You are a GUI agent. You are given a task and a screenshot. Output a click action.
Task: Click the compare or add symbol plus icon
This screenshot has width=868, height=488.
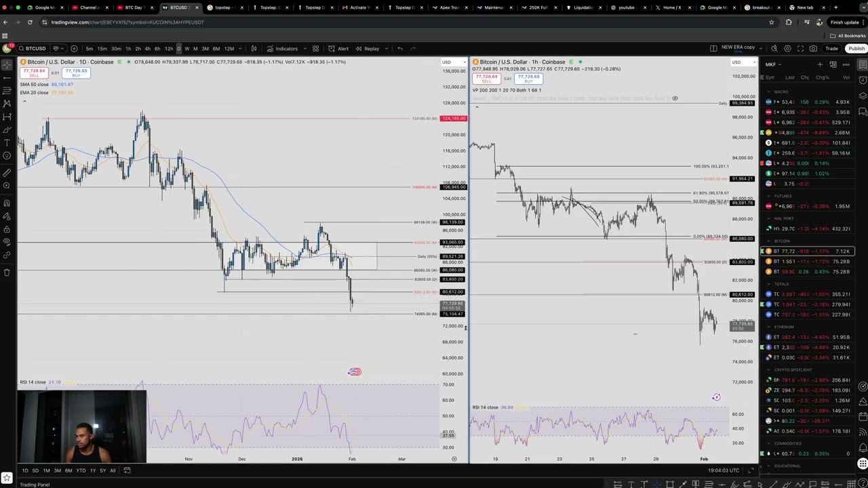coord(74,48)
